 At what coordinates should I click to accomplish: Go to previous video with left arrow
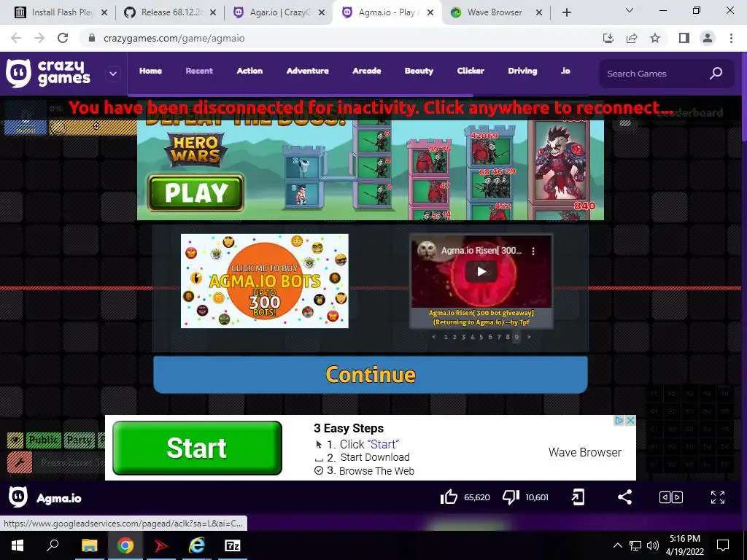(x=433, y=337)
